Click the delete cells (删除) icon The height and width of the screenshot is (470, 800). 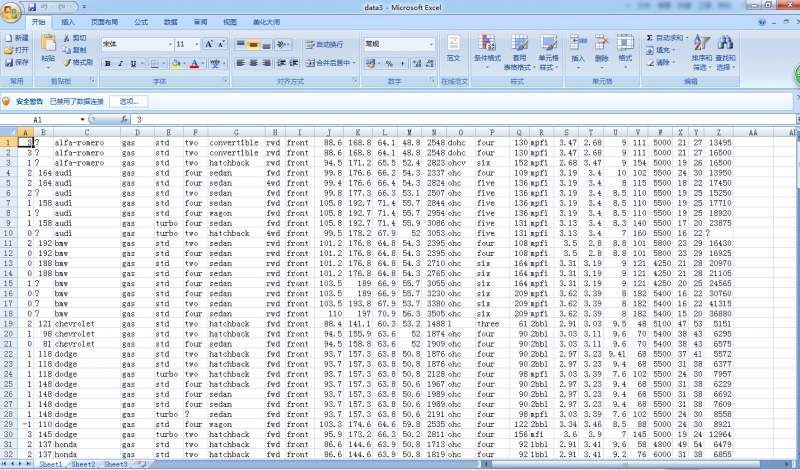[x=602, y=43]
